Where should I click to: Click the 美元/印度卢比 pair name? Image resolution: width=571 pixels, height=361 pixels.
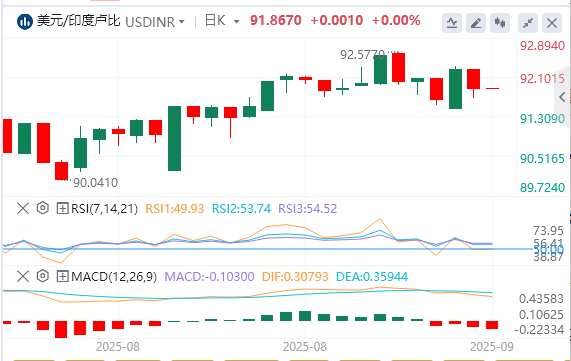pyautogui.click(x=78, y=21)
